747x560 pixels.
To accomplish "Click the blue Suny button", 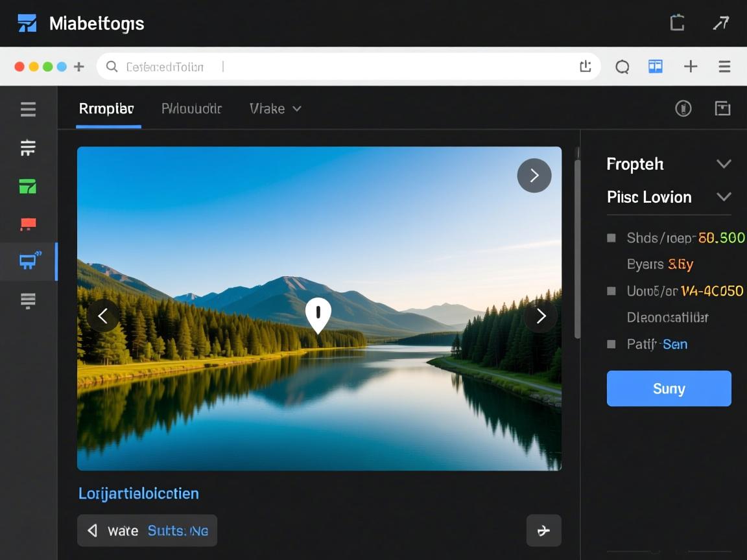I will click(669, 388).
